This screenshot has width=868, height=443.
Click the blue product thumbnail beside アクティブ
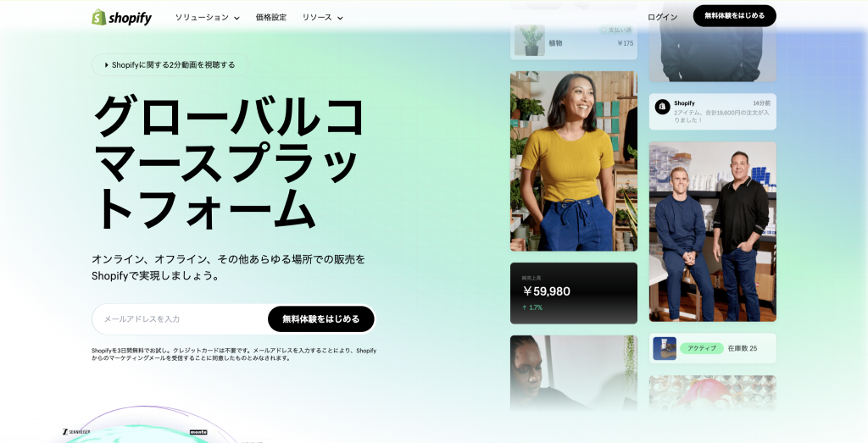(665, 348)
